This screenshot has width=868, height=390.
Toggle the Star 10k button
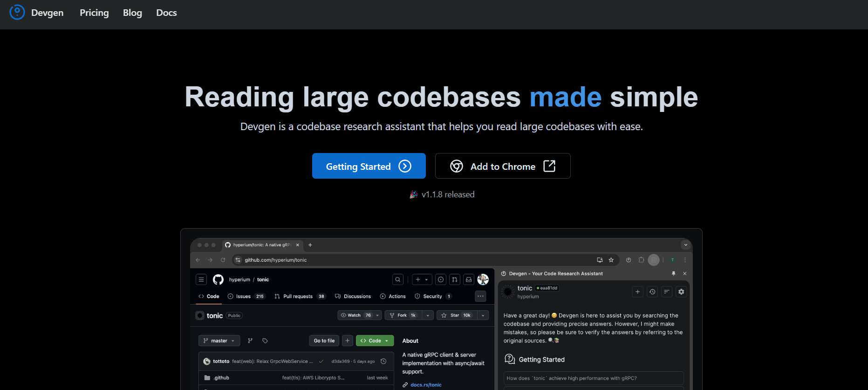coord(457,315)
